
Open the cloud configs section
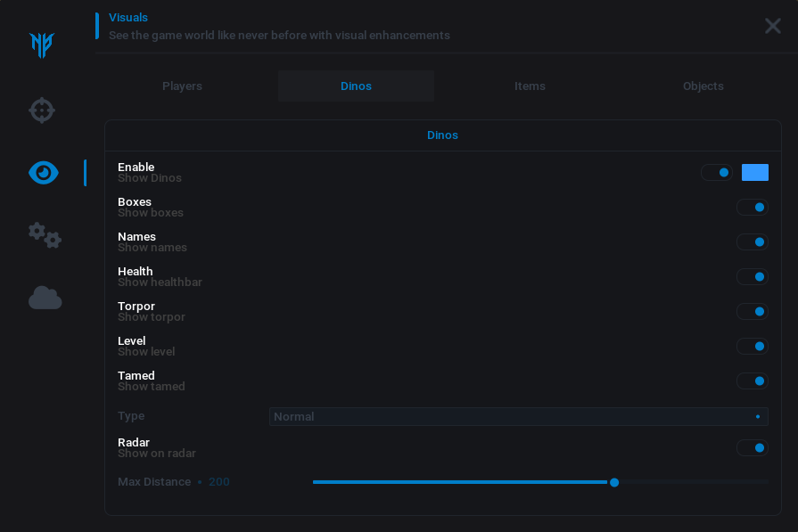(x=45, y=298)
